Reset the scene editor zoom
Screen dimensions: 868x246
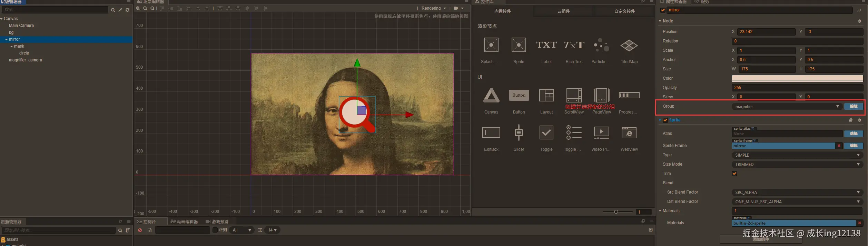pyautogui.click(x=152, y=8)
